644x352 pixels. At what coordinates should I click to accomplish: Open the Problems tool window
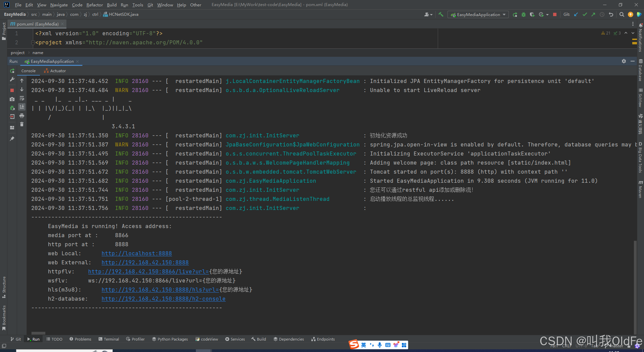80,339
